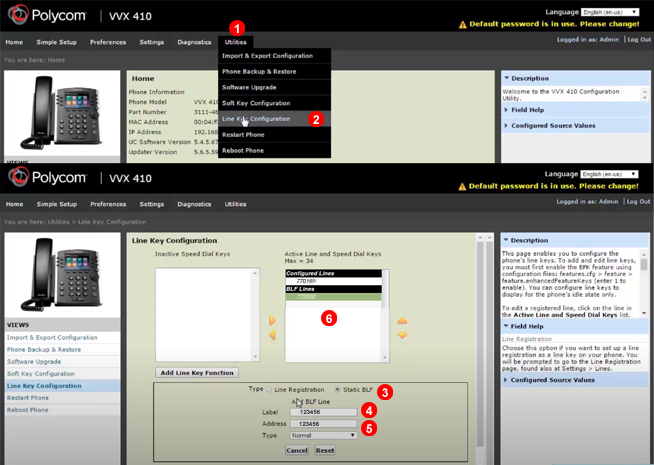
Task: Click the phone image thumbnail in lower screenshot
Action: point(62,274)
